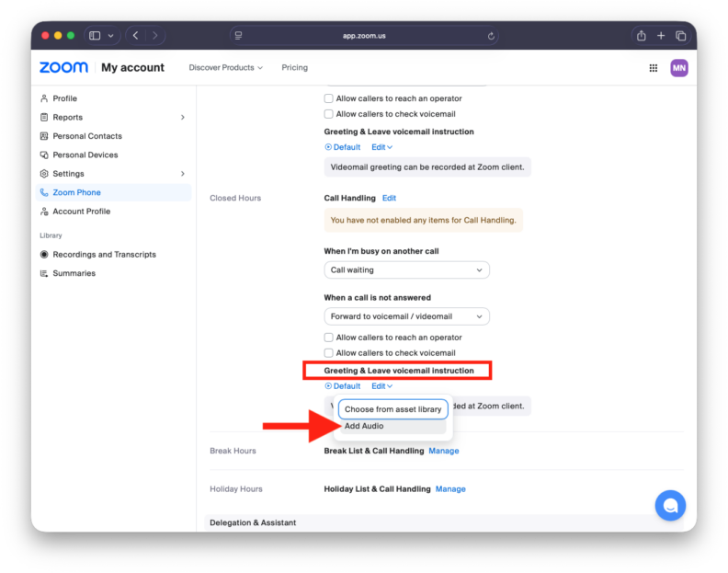Viewport: 728px width, 573px height.
Task: Click the 'My account' heading
Action: (x=132, y=67)
